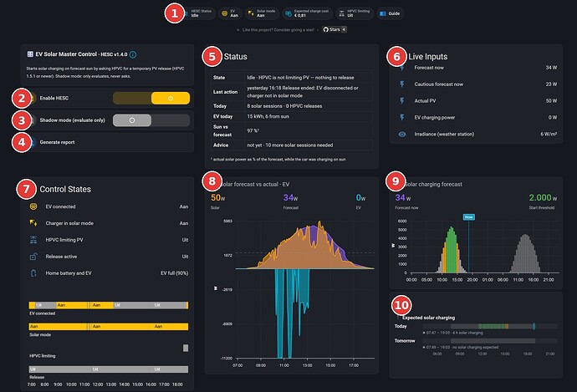The width and height of the screenshot is (577, 392).
Task: Click the 'HESC v1.4.0' version label
Action: 114,54
